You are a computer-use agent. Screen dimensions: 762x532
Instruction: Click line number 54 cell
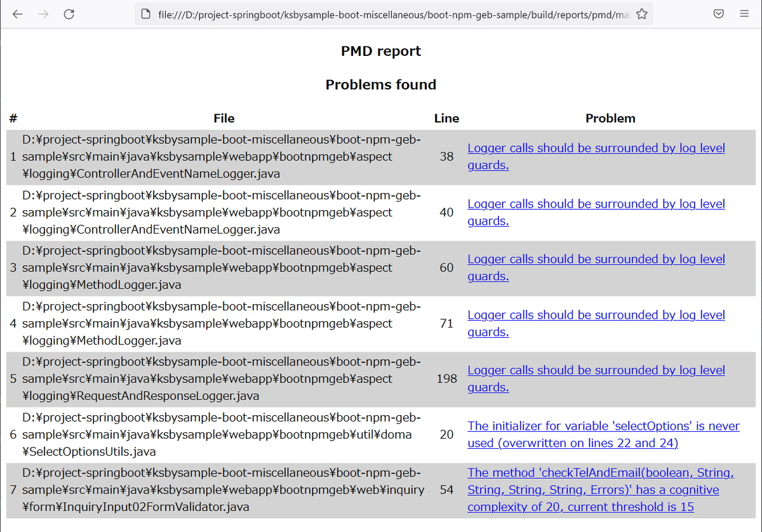(446, 489)
